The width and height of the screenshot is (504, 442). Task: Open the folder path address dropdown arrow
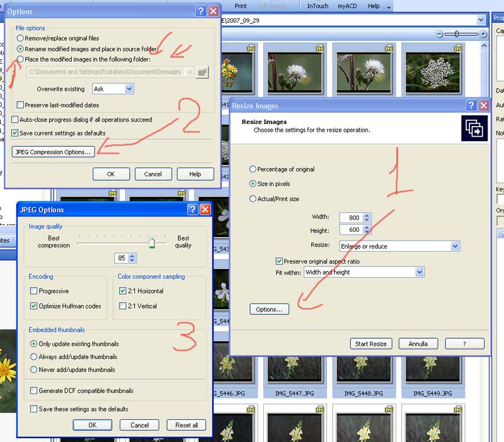click(x=481, y=20)
